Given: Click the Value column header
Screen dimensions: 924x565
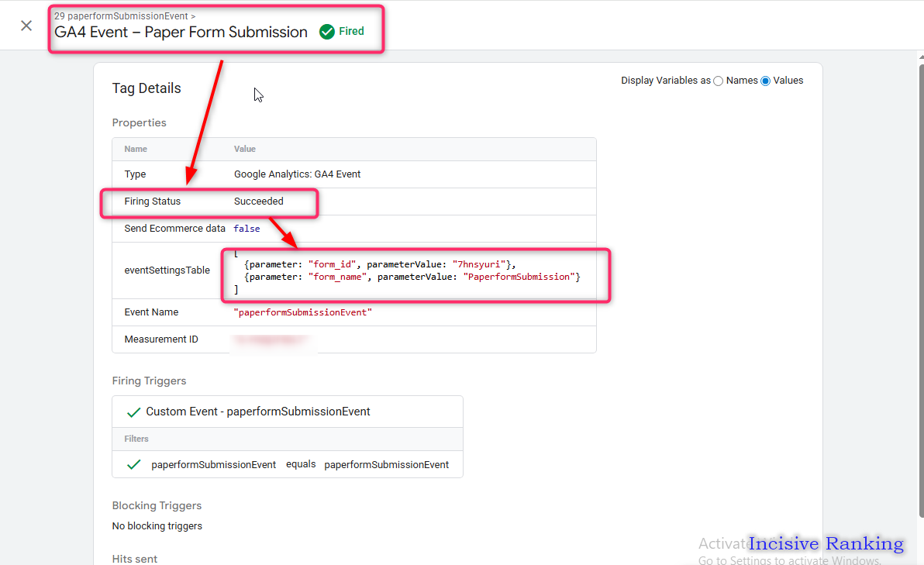Looking at the screenshot, I should coord(244,149).
